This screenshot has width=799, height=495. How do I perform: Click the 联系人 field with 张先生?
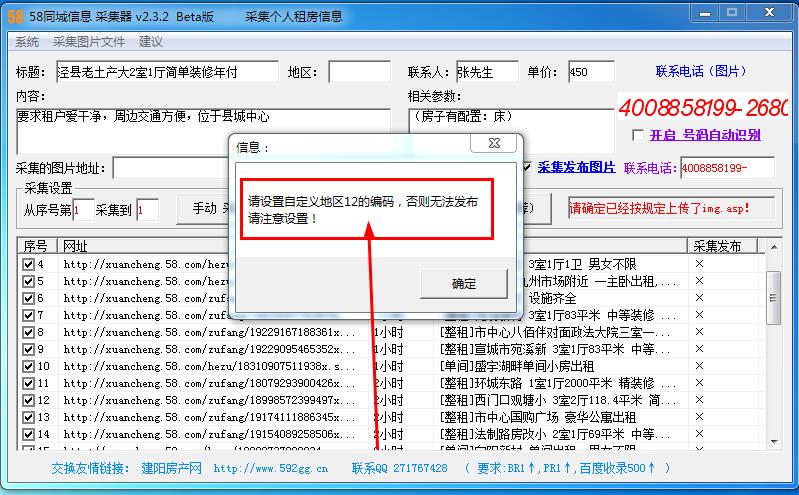pyautogui.click(x=487, y=72)
